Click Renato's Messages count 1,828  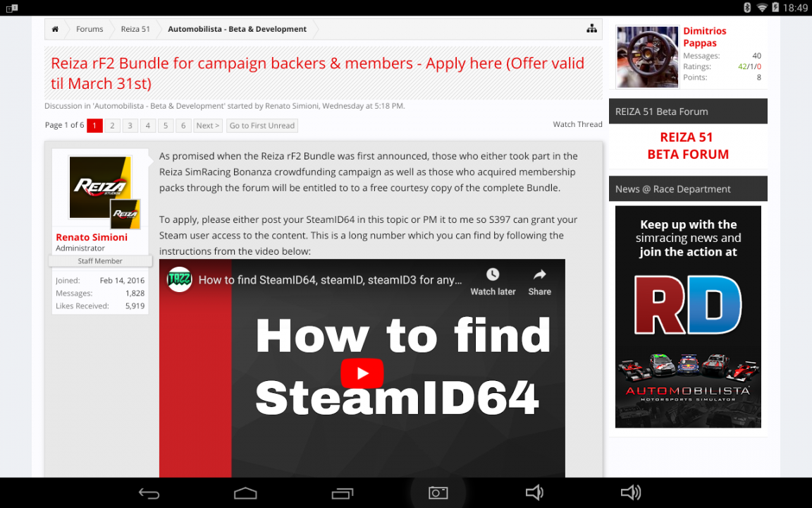tap(135, 293)
